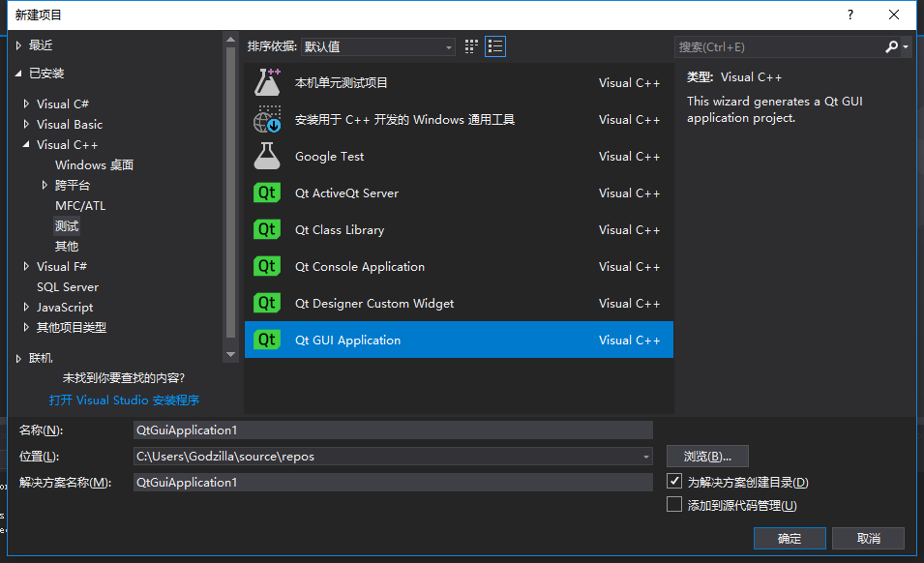This screenshot has width=924, height=563.
Task: Click the 搜索(Ctrl+E) search box
Action: pos(779,47)
